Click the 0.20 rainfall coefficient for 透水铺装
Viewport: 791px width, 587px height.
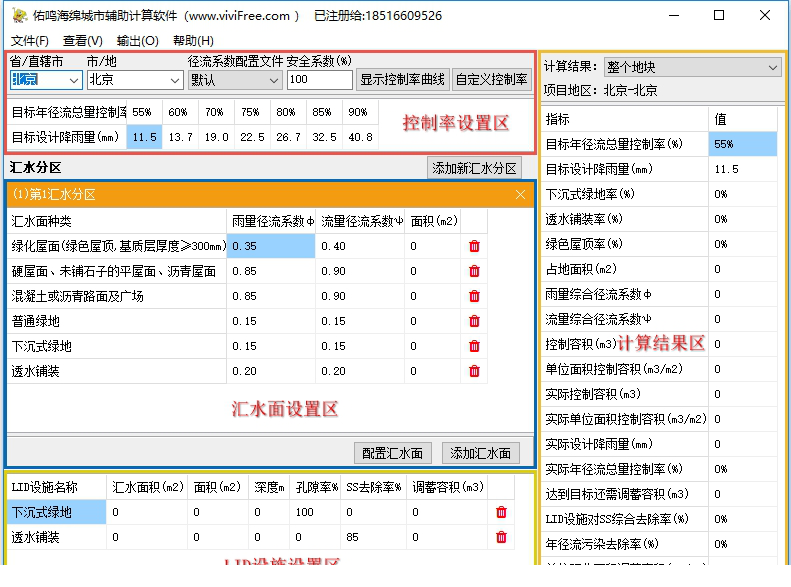(271, 371)
